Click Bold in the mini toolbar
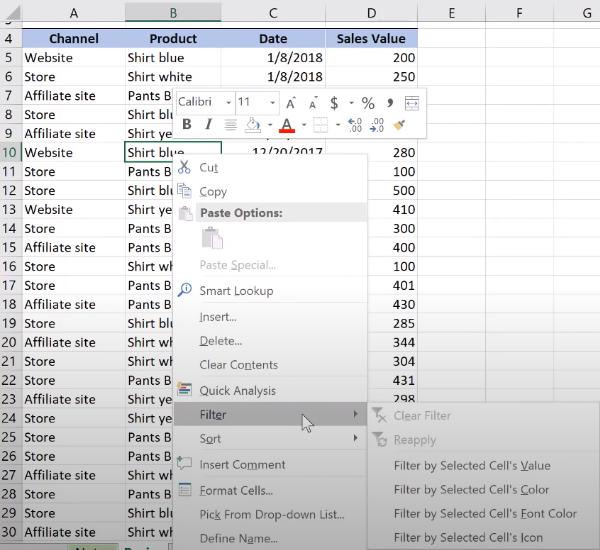The width and height of the screenshot is (600, 550). click(187, 124)
